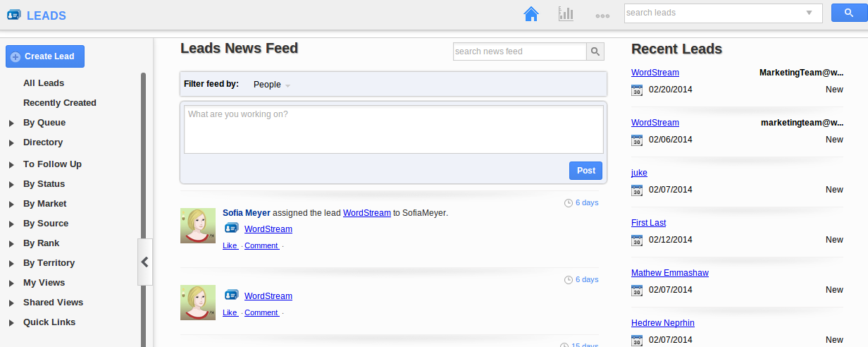Click the calendar icon next to 02/20/2014
The height and width of the screenshot is (347, 868).
637,90
